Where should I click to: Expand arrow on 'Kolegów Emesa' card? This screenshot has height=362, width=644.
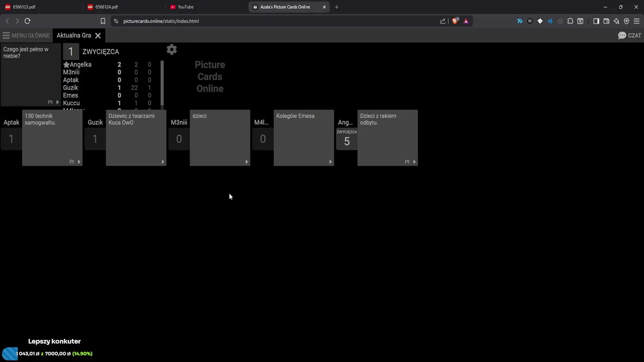330,162
